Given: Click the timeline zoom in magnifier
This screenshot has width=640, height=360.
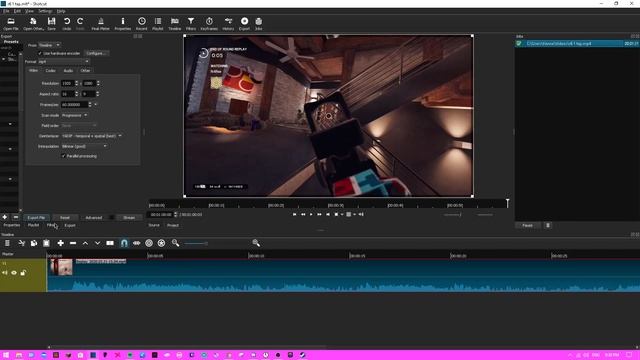Looking at the screenshot, I should (256, 243).
